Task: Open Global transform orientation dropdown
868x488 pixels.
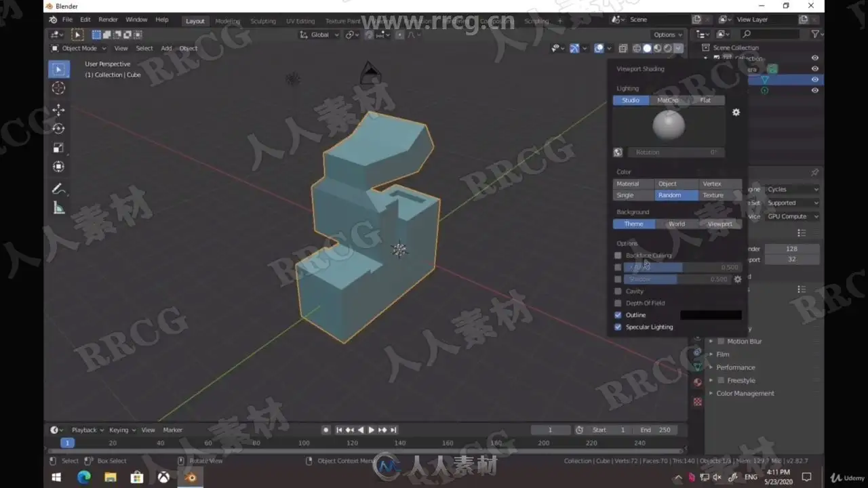Action: pos(319,35)
